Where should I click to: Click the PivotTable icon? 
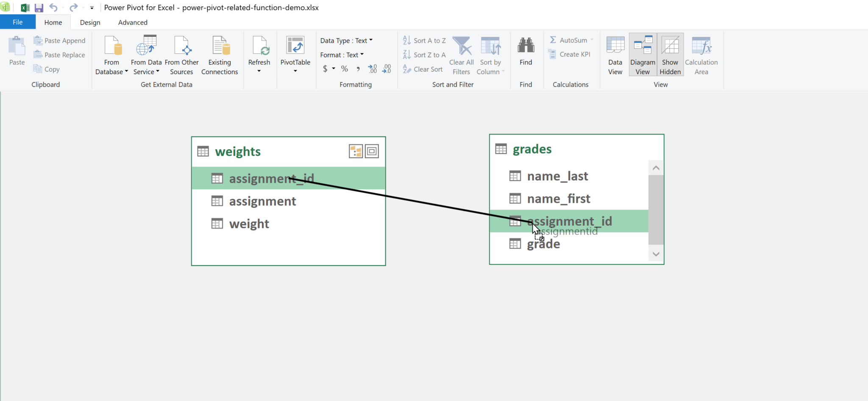[295, 46]
